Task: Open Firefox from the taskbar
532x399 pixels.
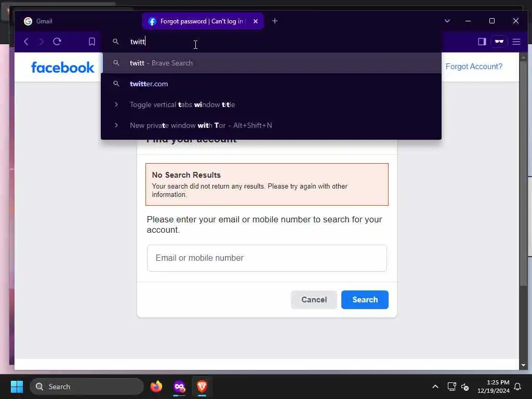Action: [x=156, y=387]
